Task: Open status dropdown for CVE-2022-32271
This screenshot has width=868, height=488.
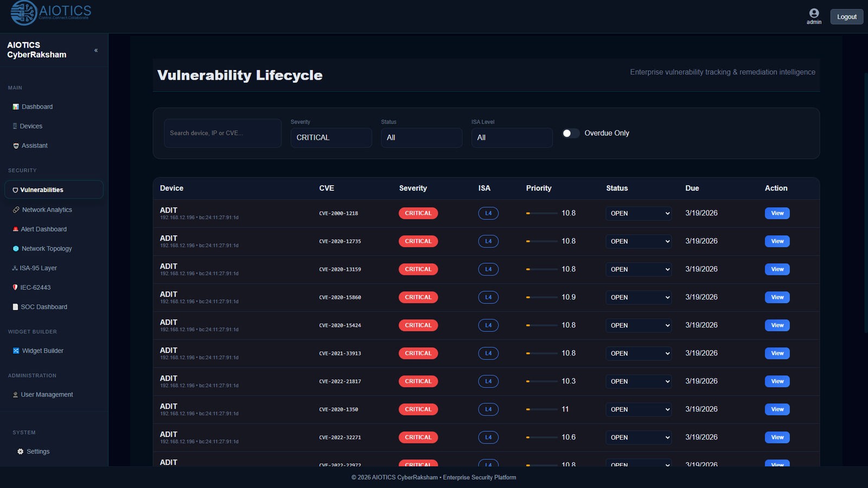Action: click(x=639, y=438)
